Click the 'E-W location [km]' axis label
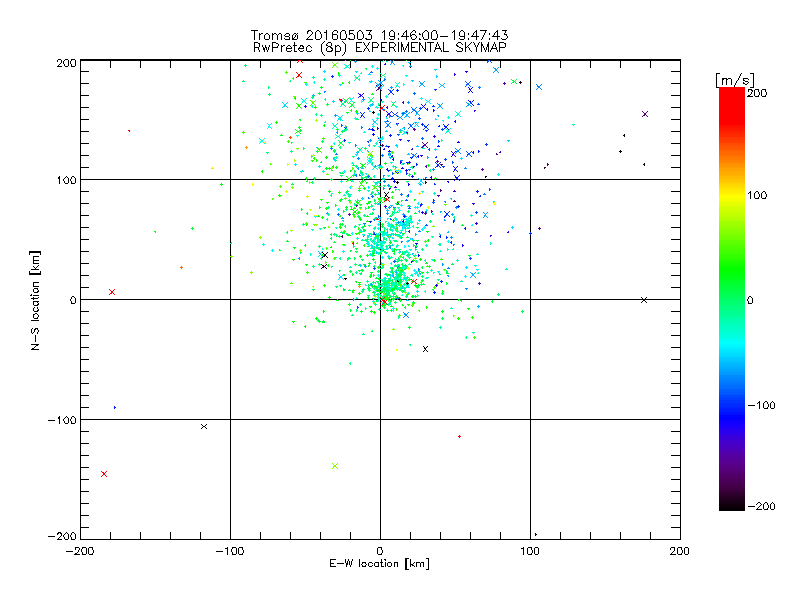 (379, 563)
